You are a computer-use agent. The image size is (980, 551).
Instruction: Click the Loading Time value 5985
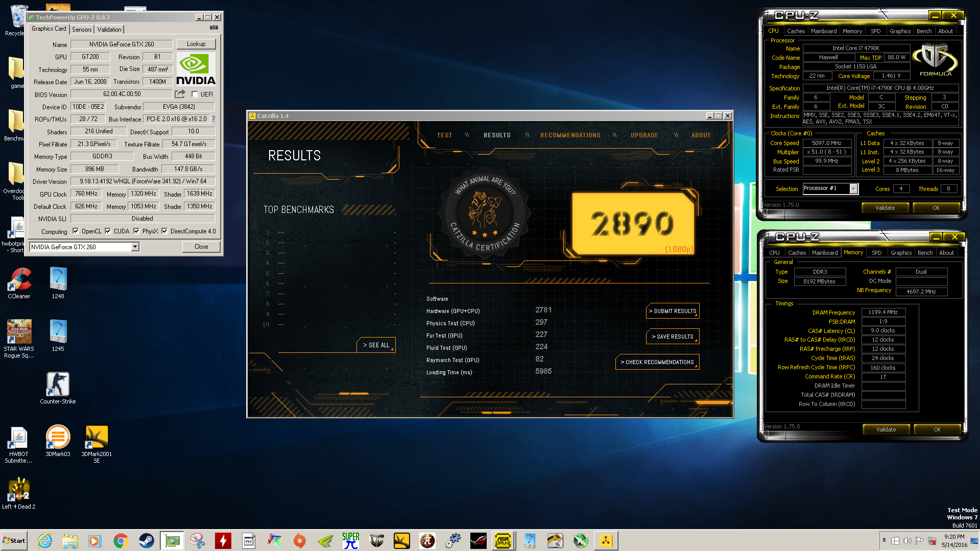543,372
